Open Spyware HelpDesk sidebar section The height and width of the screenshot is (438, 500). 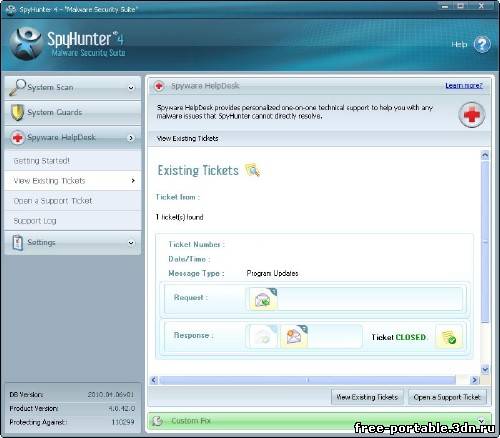[73, 138]
